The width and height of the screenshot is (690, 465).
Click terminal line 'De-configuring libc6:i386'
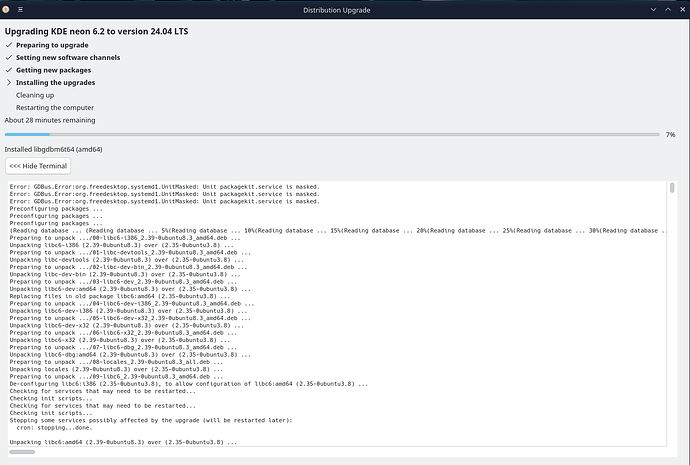pyautogui.click(x=189, y=384)
